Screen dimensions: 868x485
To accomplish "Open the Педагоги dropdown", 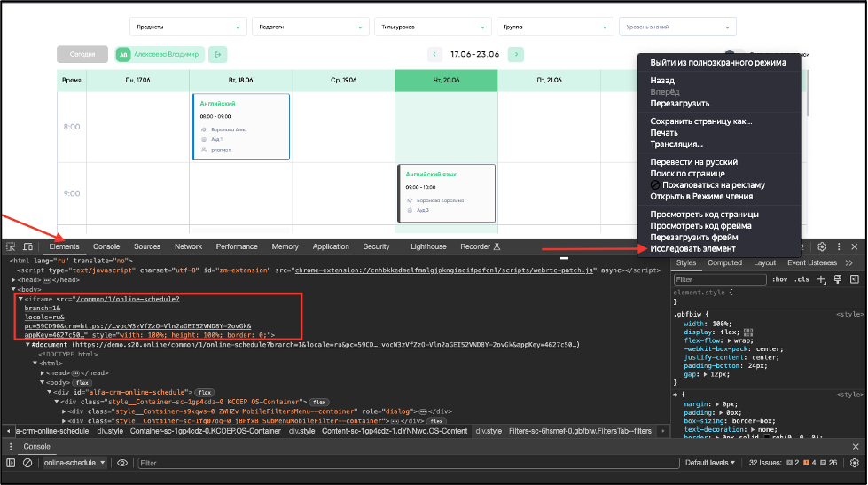I will click(310, 27).
